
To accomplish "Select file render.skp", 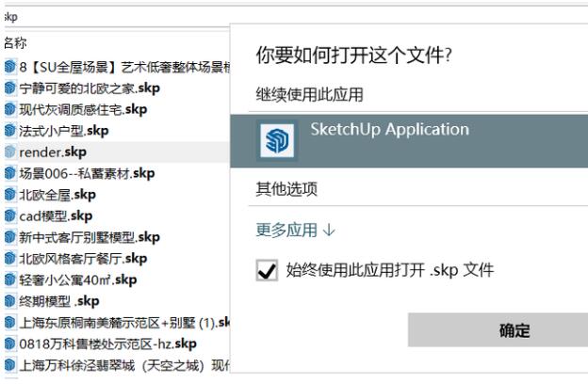I will (x=53, y=152).
